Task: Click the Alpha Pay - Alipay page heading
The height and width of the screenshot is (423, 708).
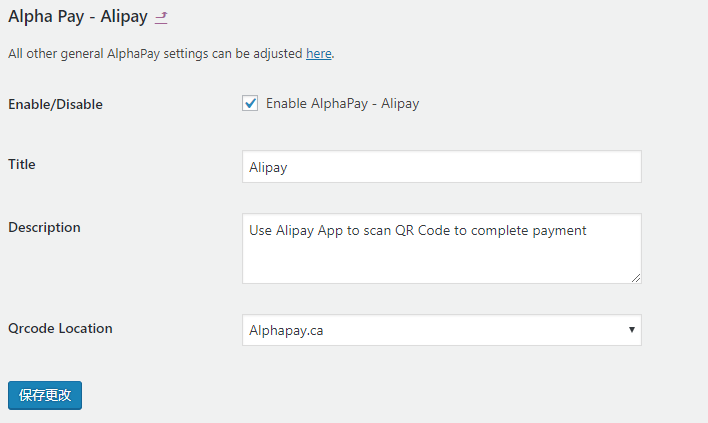Action: [x=78, y=17]
